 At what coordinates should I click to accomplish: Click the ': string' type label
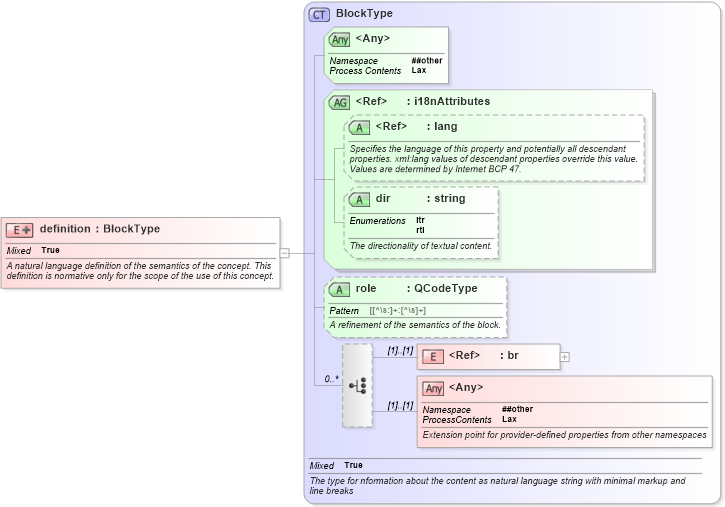pyautogui.click(x=446, y=198)
